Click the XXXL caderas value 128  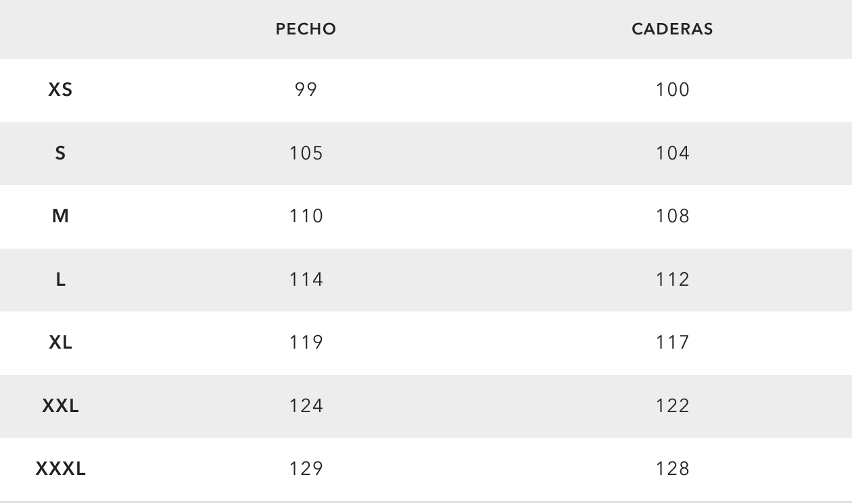(672, 469)
